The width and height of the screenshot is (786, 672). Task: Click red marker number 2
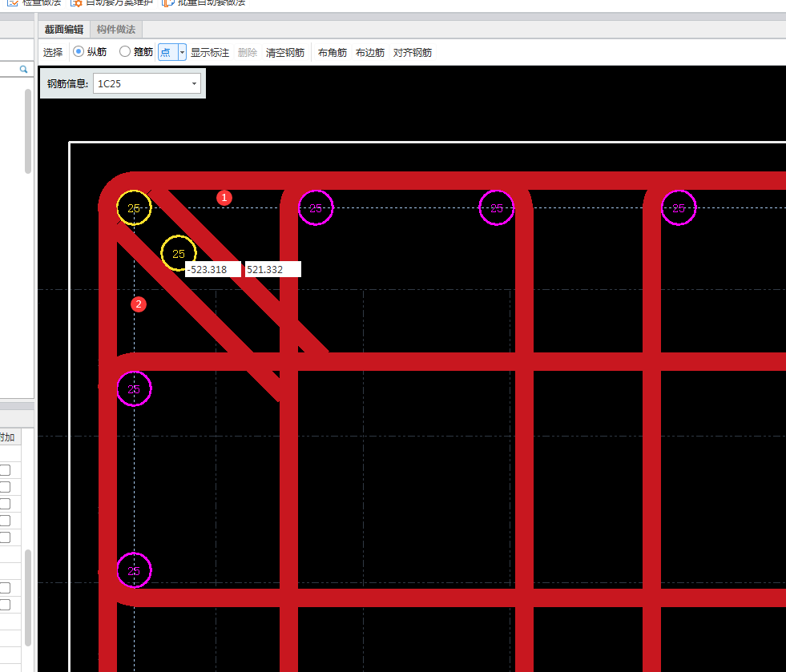(x=139, y=304)
